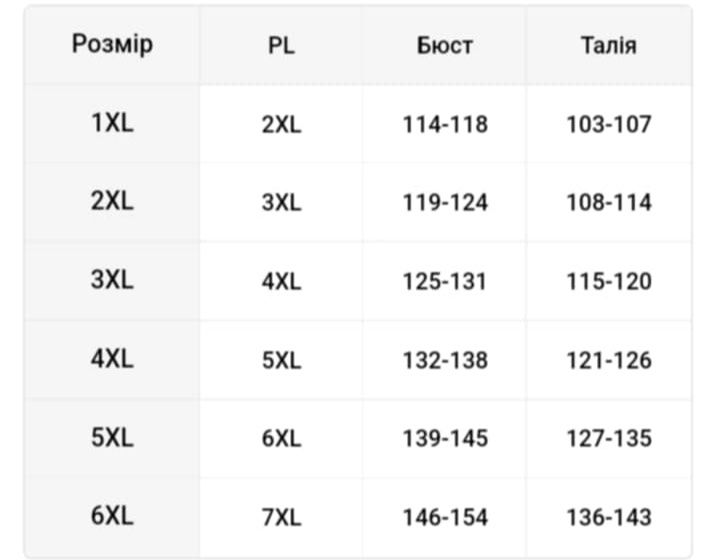This screenshot has width=720, height=560.
Task: Click the 121-126 waist cell
Action: pos(608,360)
